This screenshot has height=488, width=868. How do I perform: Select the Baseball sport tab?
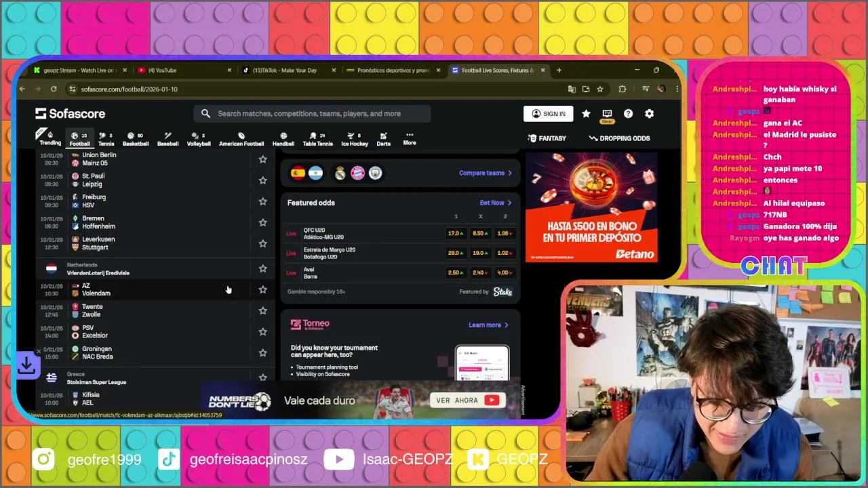(167, 138)
